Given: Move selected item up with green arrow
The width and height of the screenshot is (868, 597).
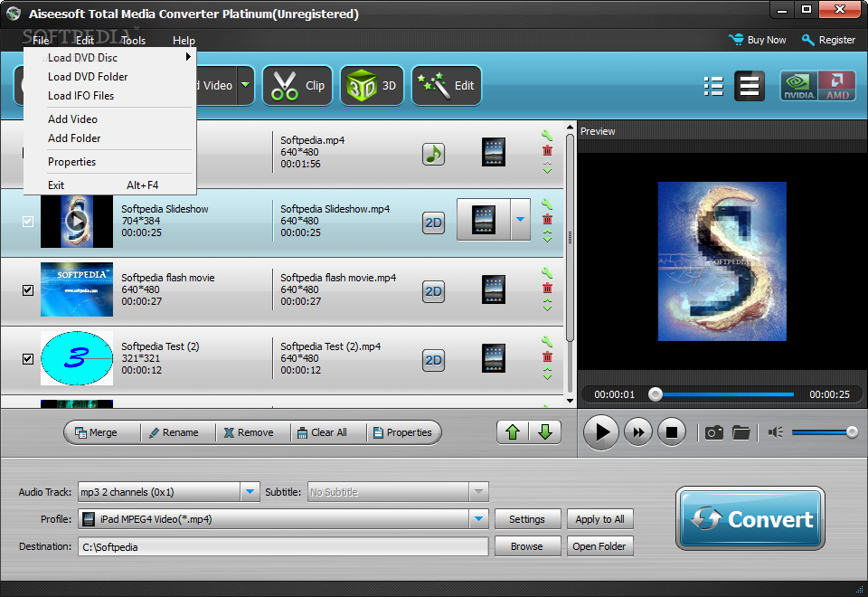Looking at the screenshot, I should pos(513,432).
